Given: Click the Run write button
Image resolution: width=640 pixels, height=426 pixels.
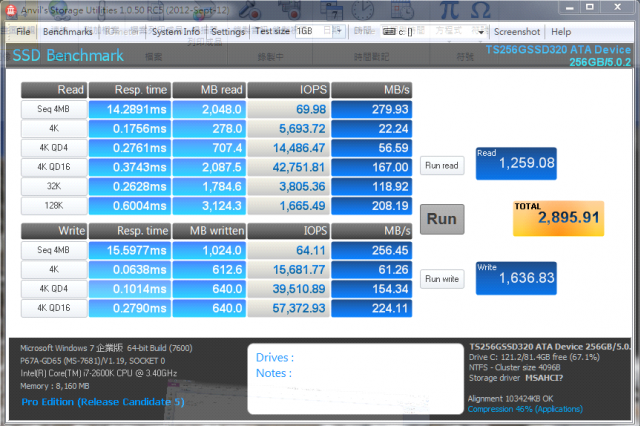Looking at the screenshot, I should (x=442, y=279).
